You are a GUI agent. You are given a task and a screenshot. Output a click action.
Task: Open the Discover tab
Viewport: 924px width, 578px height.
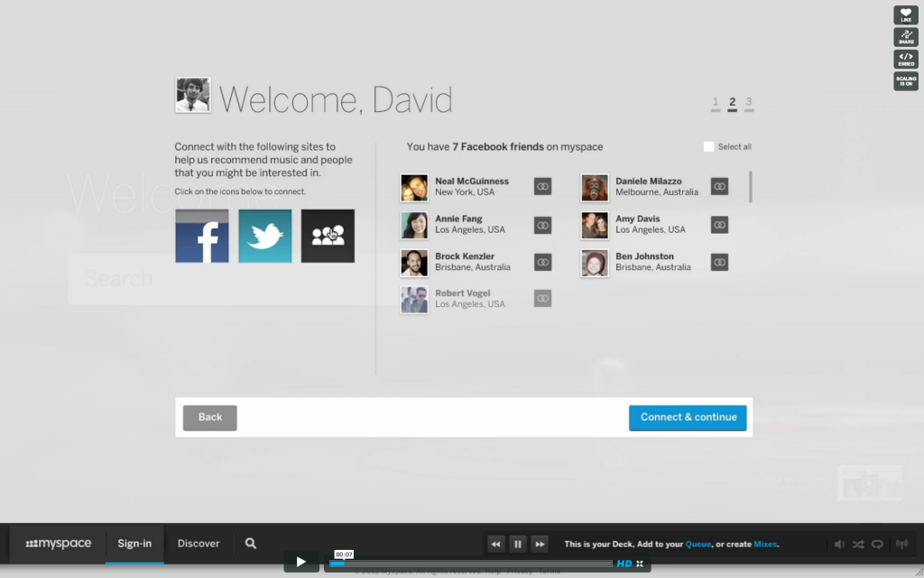[x=199, y=543]
